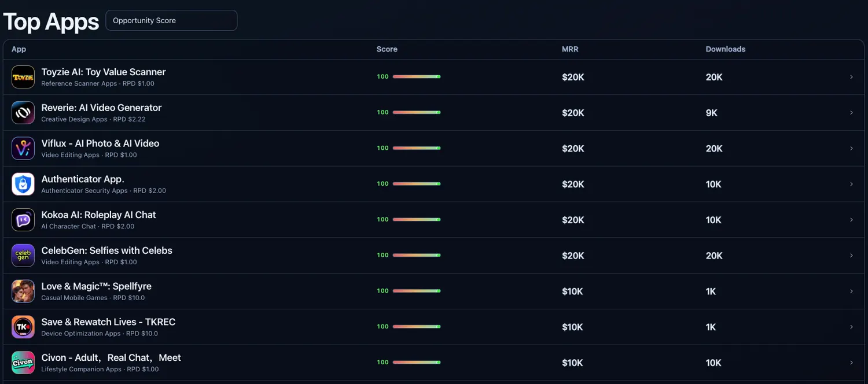Open the Opportunity Score dropdown
This screenshot has width=868, height=384.
171,20
